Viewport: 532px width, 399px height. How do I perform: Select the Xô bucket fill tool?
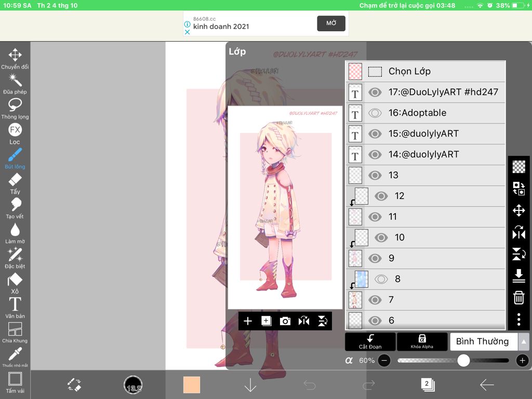point(15,283)
